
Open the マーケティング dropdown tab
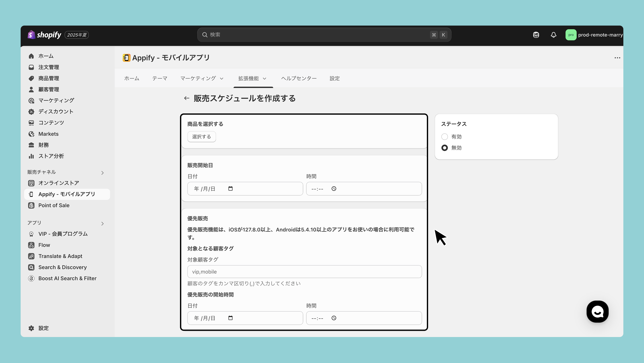(201, 78)
